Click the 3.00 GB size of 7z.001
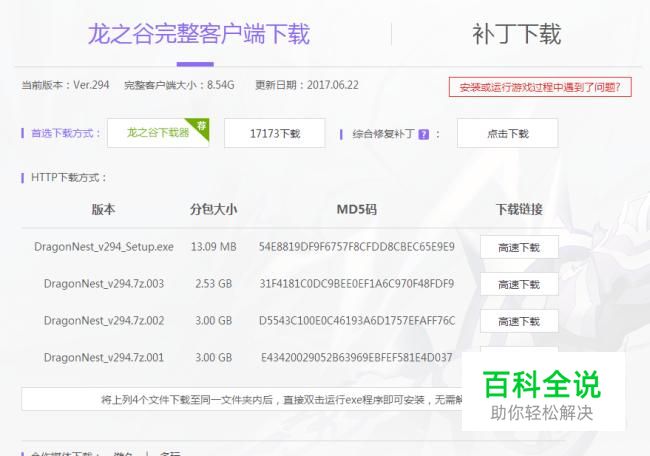650x456 pixels. (213, 358)
